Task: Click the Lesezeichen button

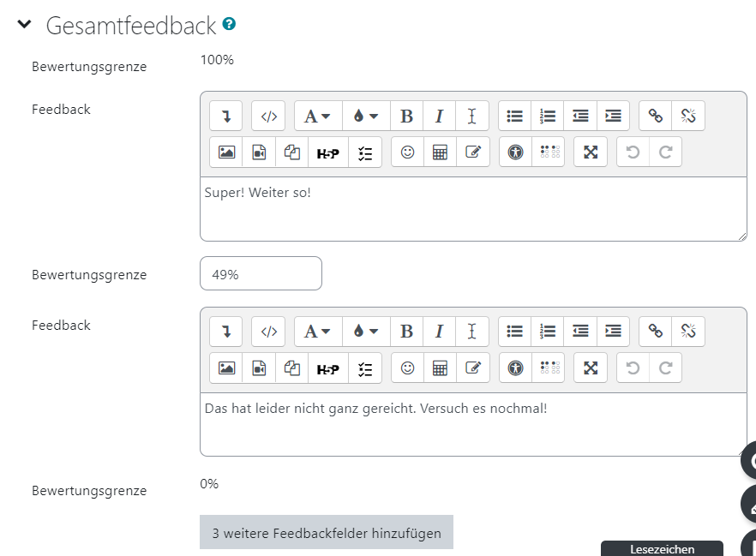Action: tap(662, 549)
